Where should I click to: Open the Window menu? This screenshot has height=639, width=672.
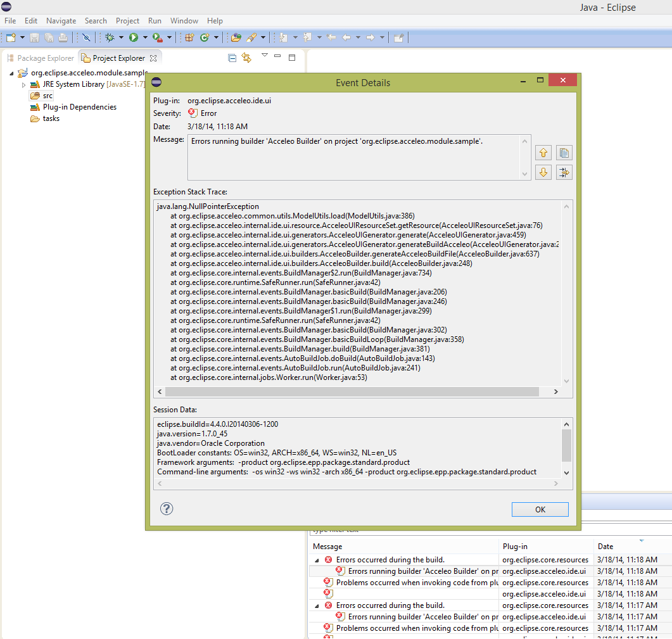184,20
